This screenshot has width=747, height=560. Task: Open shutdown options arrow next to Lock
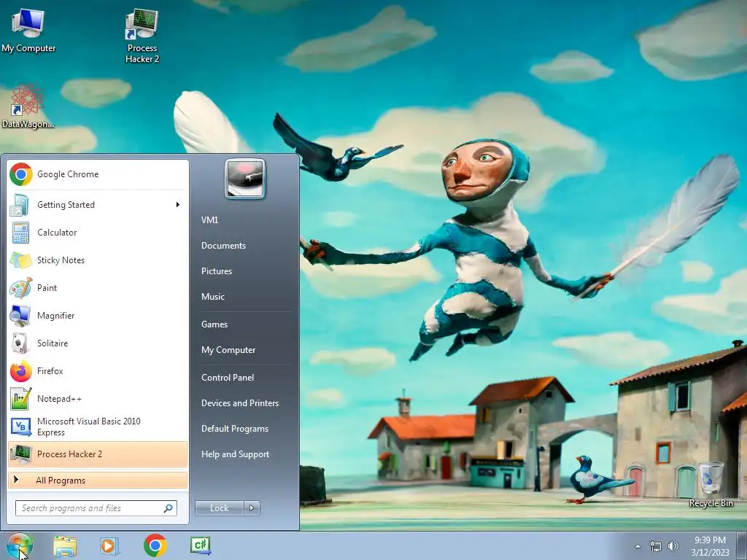pyautogui.click(x=252, y=508)
